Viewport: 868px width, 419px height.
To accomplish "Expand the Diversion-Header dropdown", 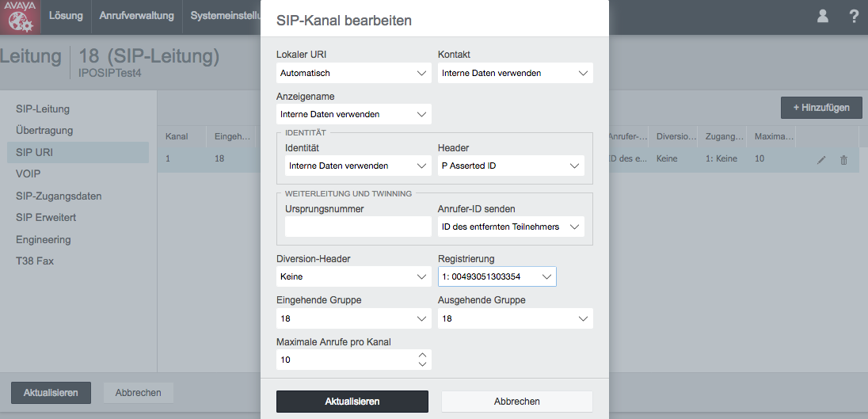I will click(354, 276).
